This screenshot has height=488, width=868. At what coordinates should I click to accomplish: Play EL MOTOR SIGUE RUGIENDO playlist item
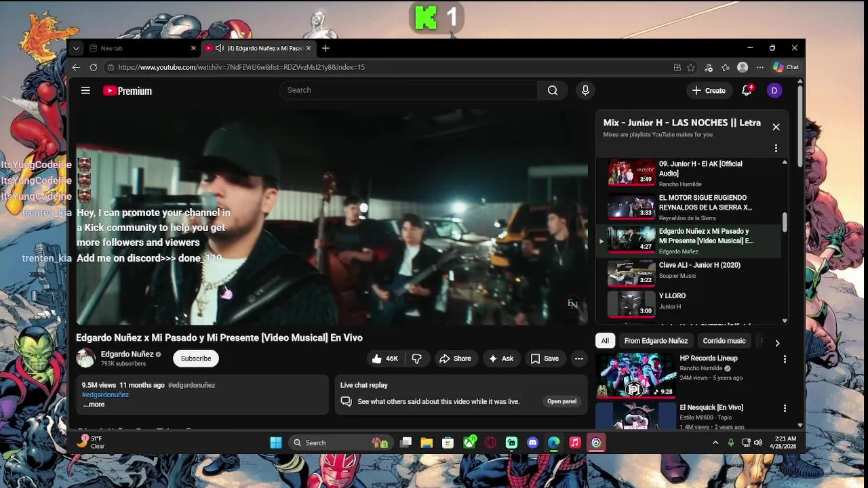690,207
